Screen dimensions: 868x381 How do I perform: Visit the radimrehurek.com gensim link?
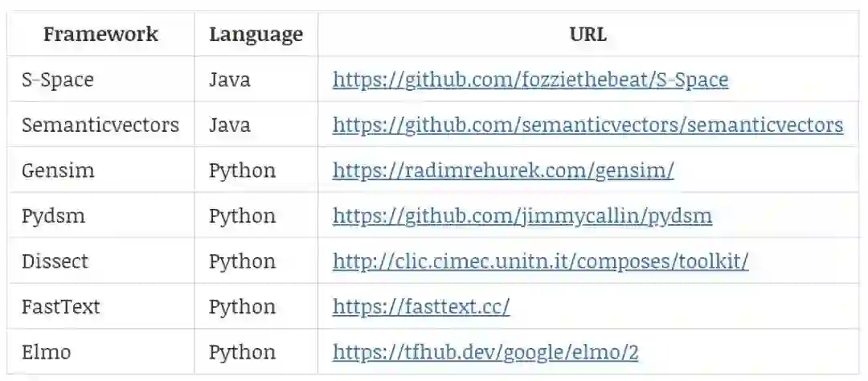click(x=502, y=170)
